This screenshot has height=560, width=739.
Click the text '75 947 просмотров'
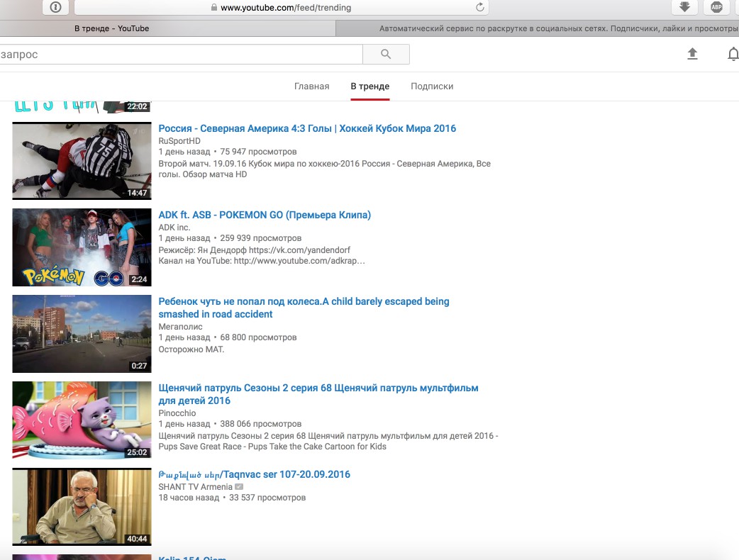point(258,152)
